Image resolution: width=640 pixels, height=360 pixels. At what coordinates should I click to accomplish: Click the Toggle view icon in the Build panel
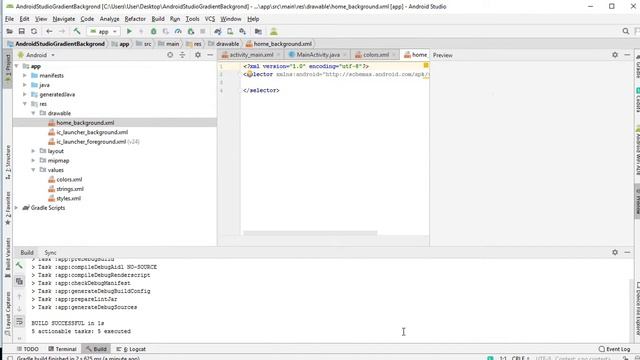click(19, 281)
